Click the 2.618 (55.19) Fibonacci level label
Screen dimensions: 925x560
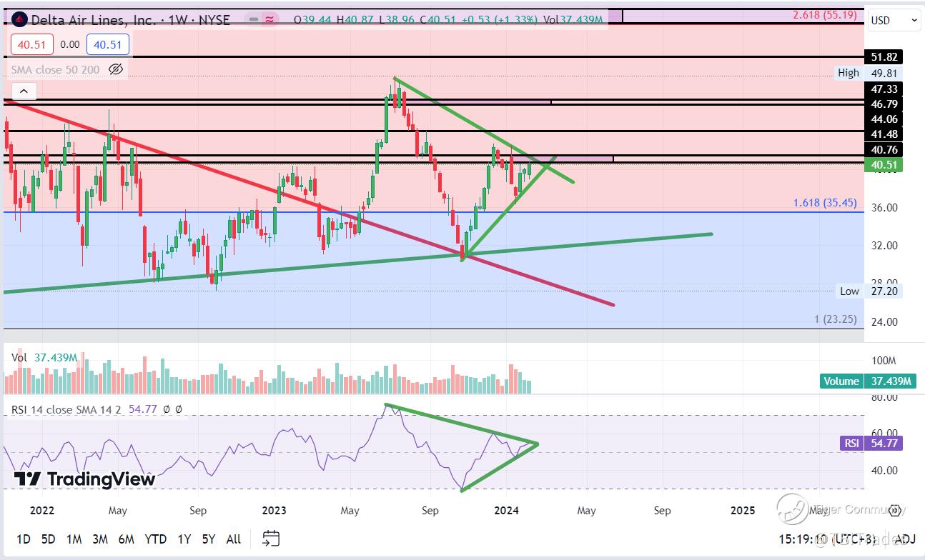825,14
